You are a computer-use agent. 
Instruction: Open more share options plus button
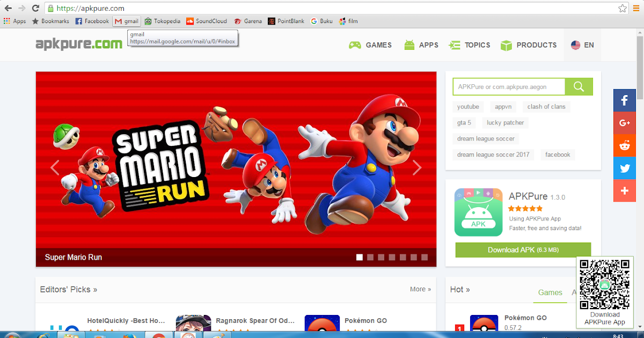tap(625, 190)
